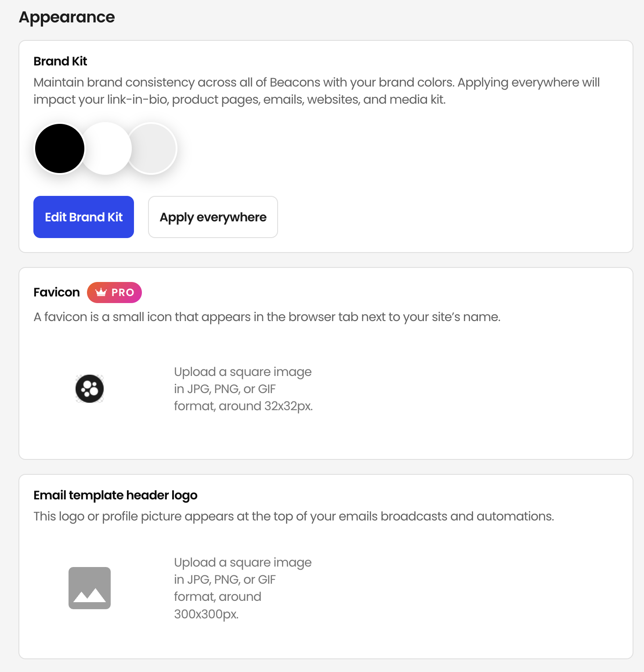The image size is (644, 672).
Task: Click the Favicon section title
Action: click(57, 293)
